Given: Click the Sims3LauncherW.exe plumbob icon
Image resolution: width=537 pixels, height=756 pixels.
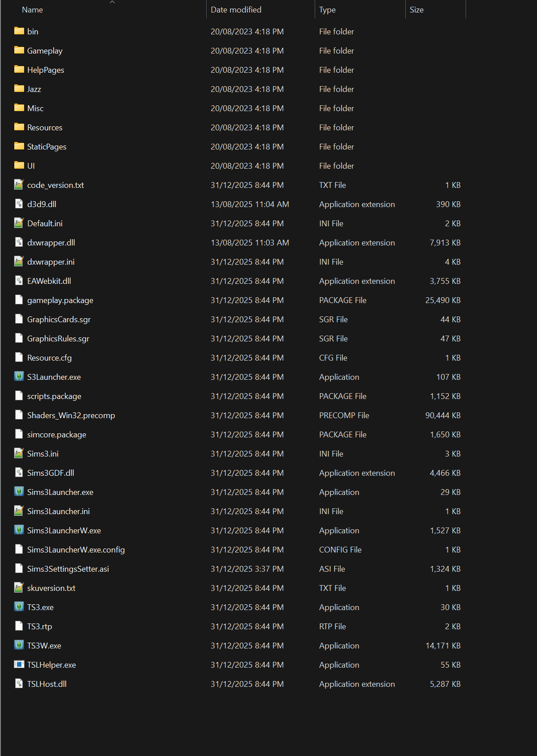Looking at the screenshot, I should pos(19,530).
